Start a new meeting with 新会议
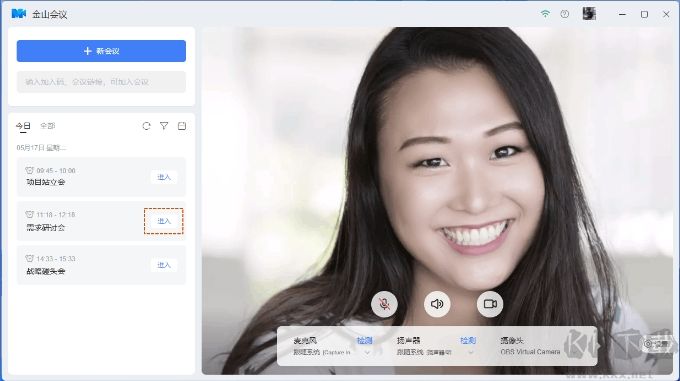This screenshot has height=381, width=680. (x=101, y=51)
